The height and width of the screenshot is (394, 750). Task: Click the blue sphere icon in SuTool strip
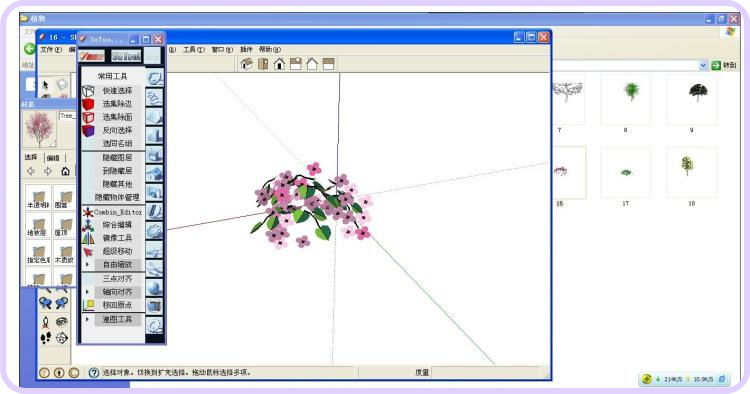[x=154, y=287]
